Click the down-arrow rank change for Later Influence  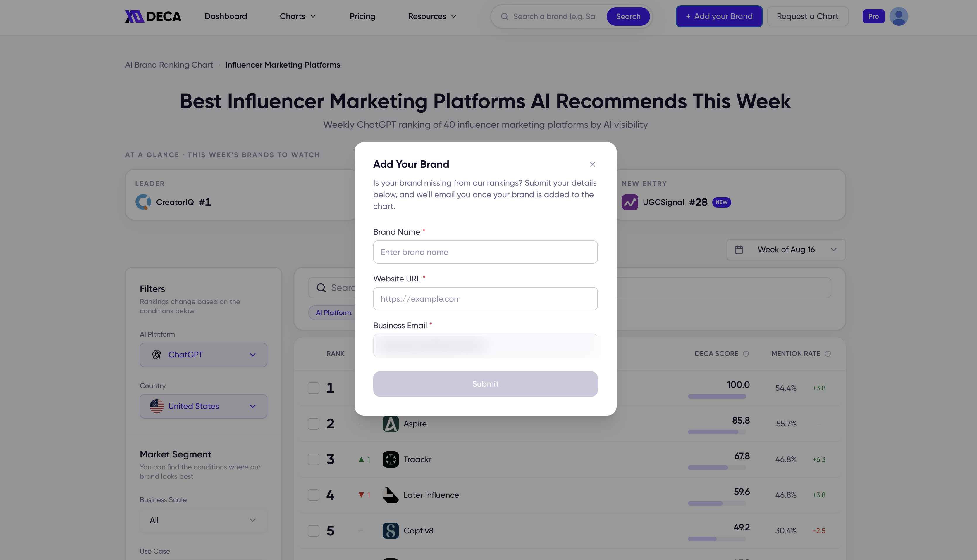point(364,495)
